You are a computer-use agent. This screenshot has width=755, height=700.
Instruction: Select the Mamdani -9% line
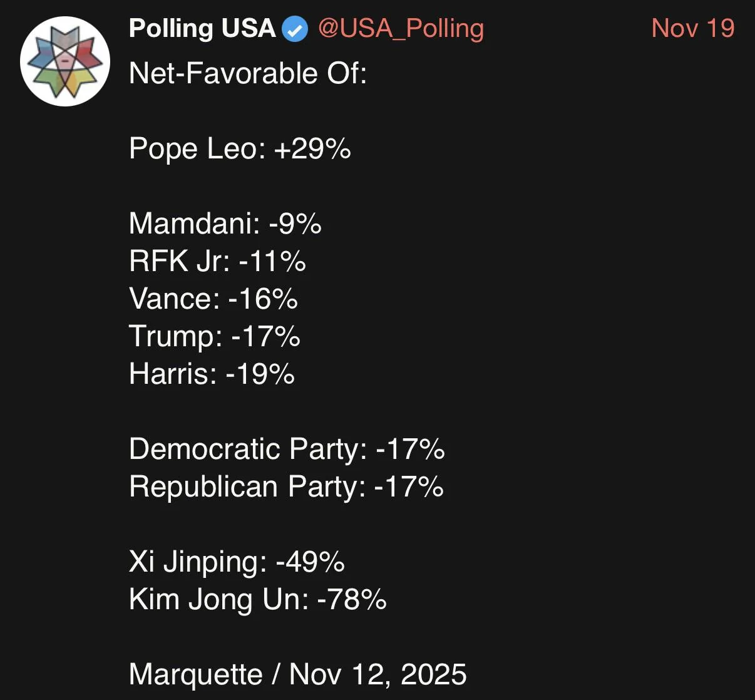tap(225, 224)
